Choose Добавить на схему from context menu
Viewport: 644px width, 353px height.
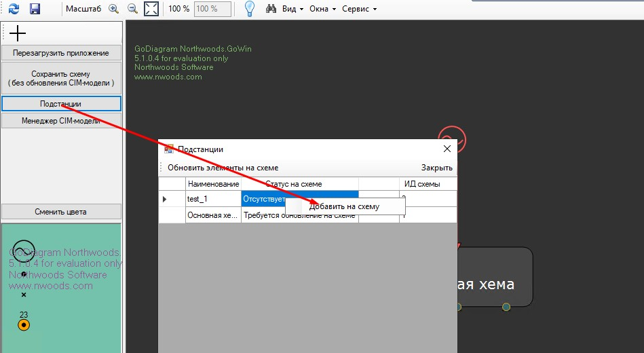point(344,206)
